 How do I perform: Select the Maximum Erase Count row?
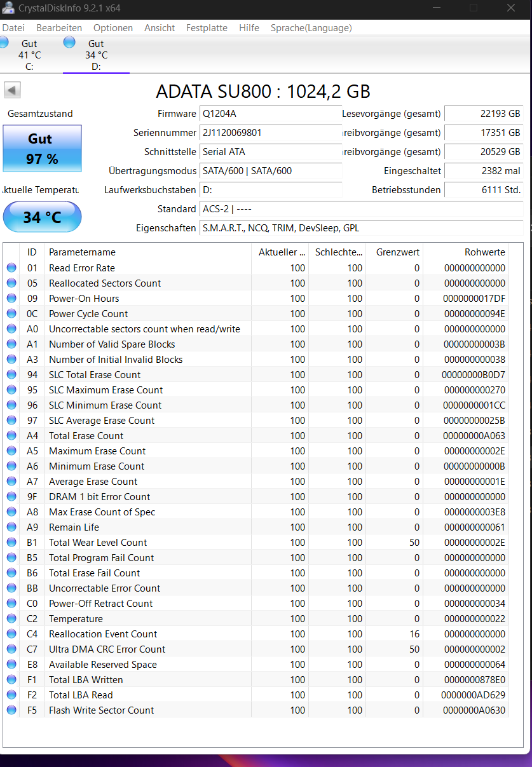256,451
